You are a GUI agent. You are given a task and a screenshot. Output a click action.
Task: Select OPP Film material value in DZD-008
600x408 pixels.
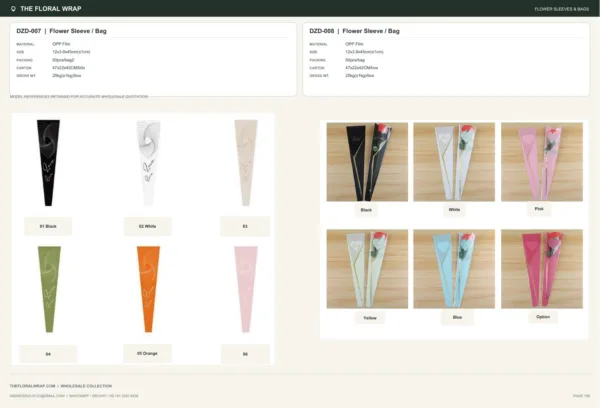coord(354,44)
